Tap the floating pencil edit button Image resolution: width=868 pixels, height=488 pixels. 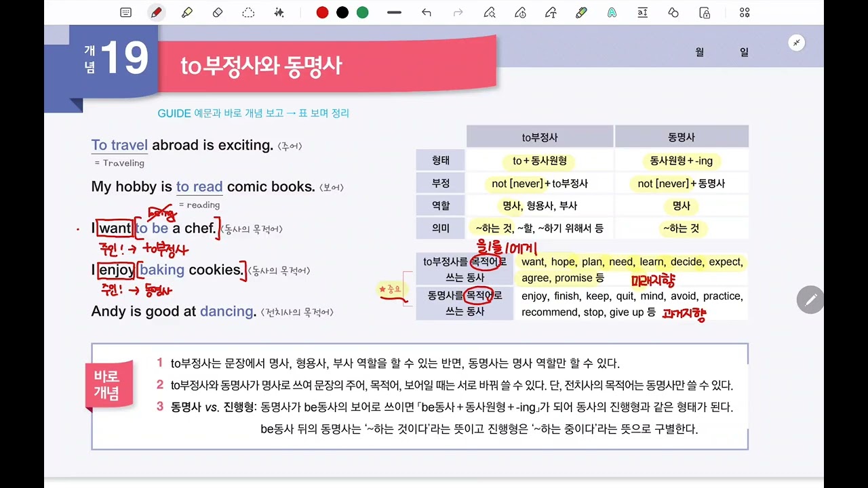(810, 300)
